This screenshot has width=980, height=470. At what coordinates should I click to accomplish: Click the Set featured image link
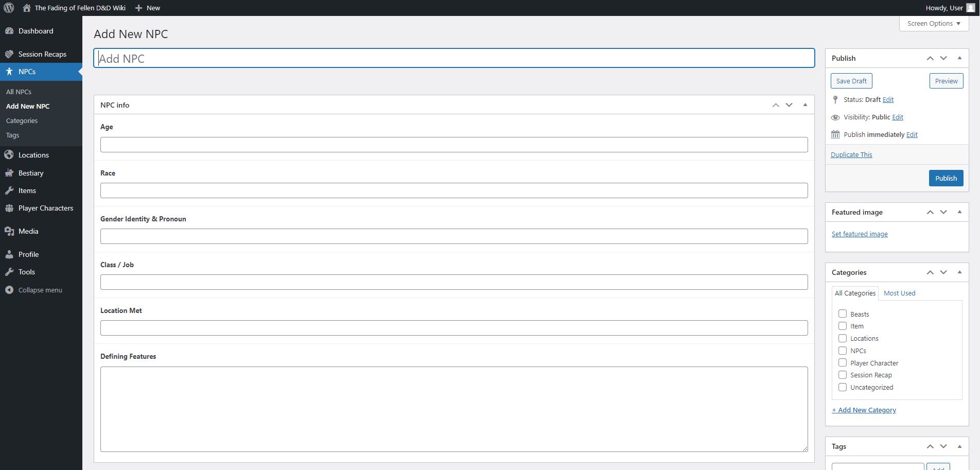[860, 234]
